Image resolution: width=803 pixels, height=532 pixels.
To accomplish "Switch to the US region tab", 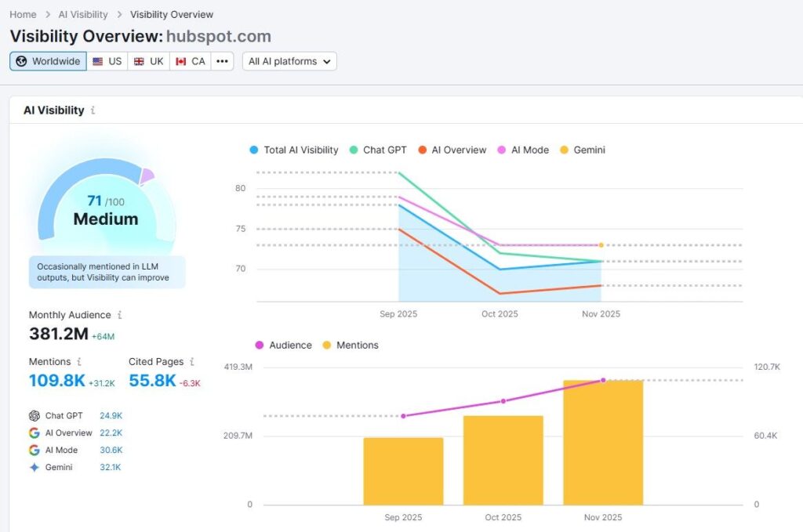I will click(107, 61).
